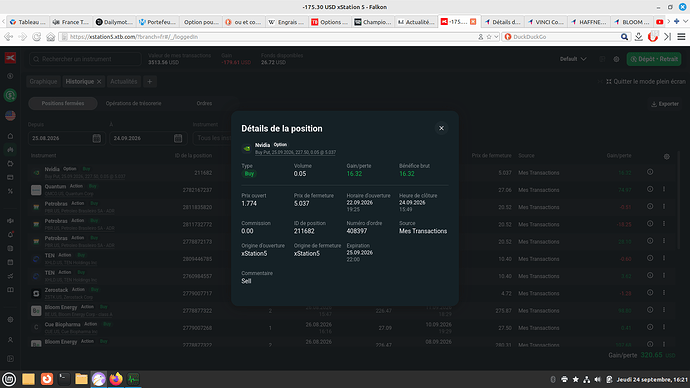The height and width of the screenshot is (388, 690).
Task: Show info icon for Quantum row
Action: point(650,189)
